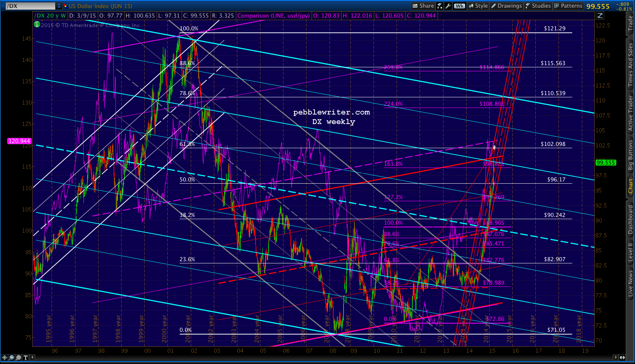Viewport: 635px width, 364px height.
Task: Select the Chart side tab
Action: click(x=630, y=186)
